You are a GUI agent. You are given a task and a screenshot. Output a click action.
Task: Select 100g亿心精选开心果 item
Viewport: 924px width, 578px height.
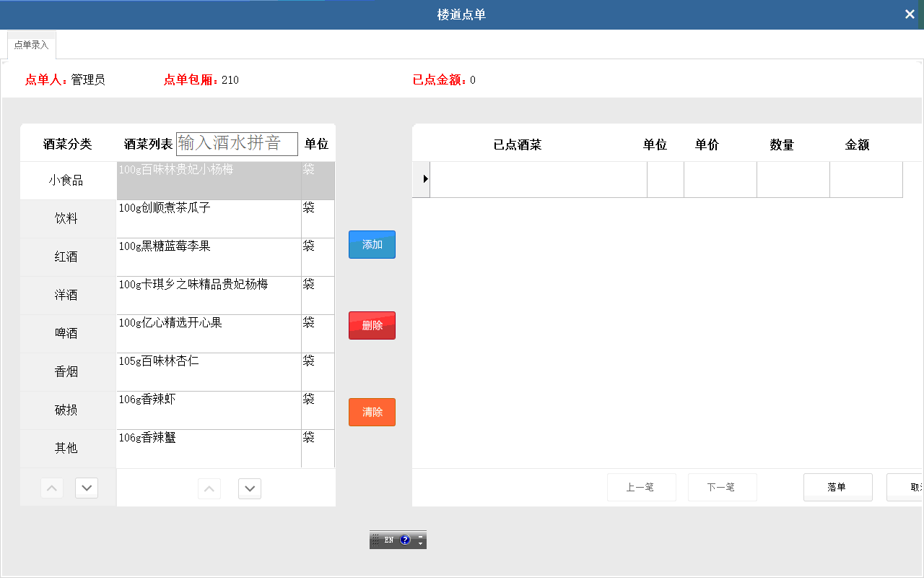click(209, 334)
